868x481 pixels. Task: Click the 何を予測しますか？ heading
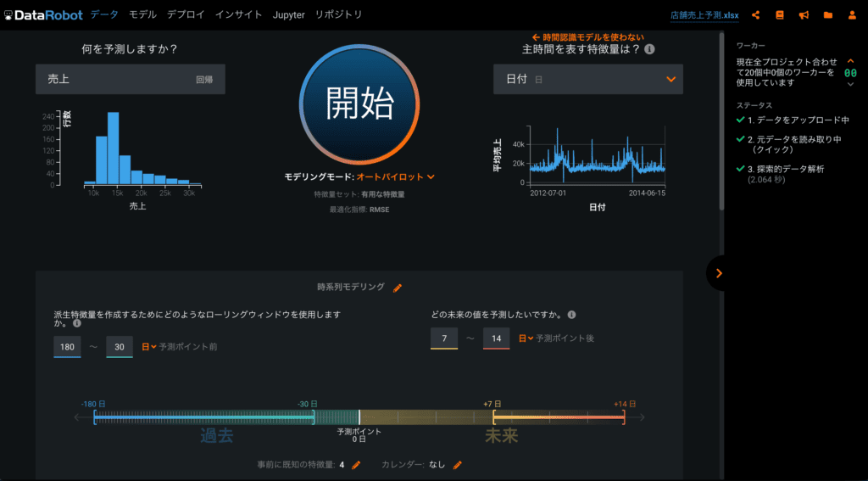(x=130, y=49)
